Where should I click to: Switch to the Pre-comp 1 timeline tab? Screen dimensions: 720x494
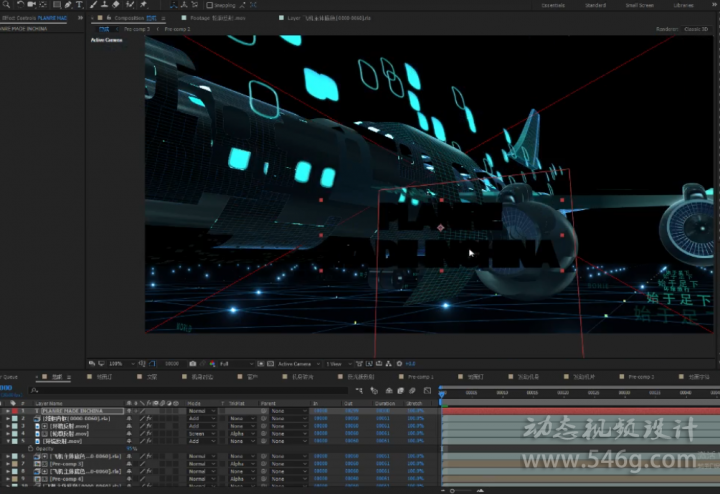421,377
